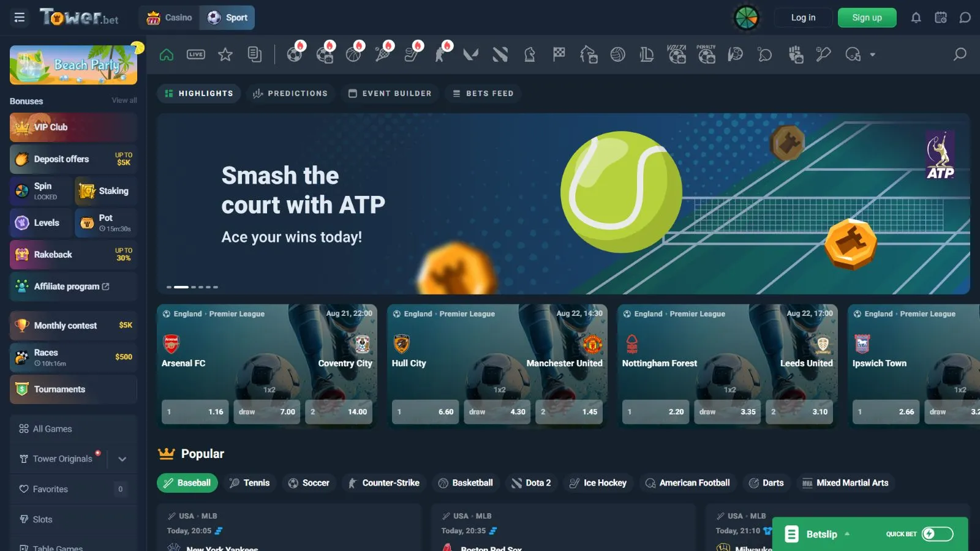Switch to the Casino tab
This screenshot has height=551, width=980.
tap(170, 18)
